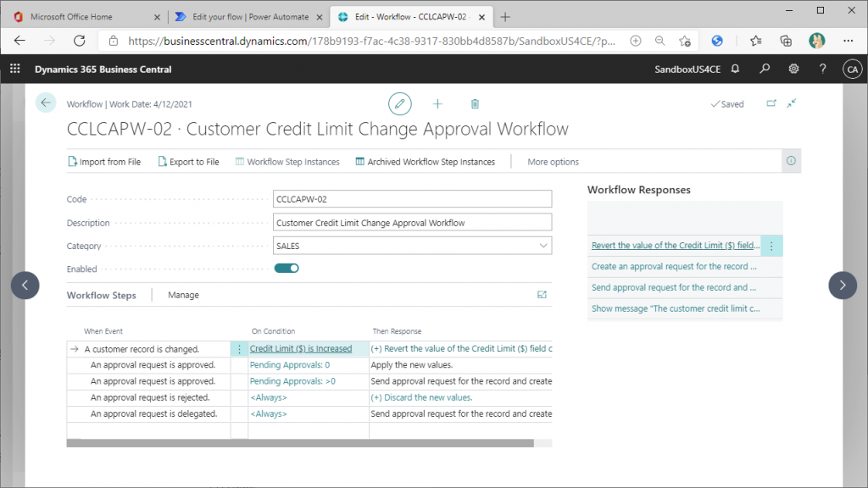The image size is (868, 488).
Task: Open the delegated step's <Always> condition
Action: 269,413
